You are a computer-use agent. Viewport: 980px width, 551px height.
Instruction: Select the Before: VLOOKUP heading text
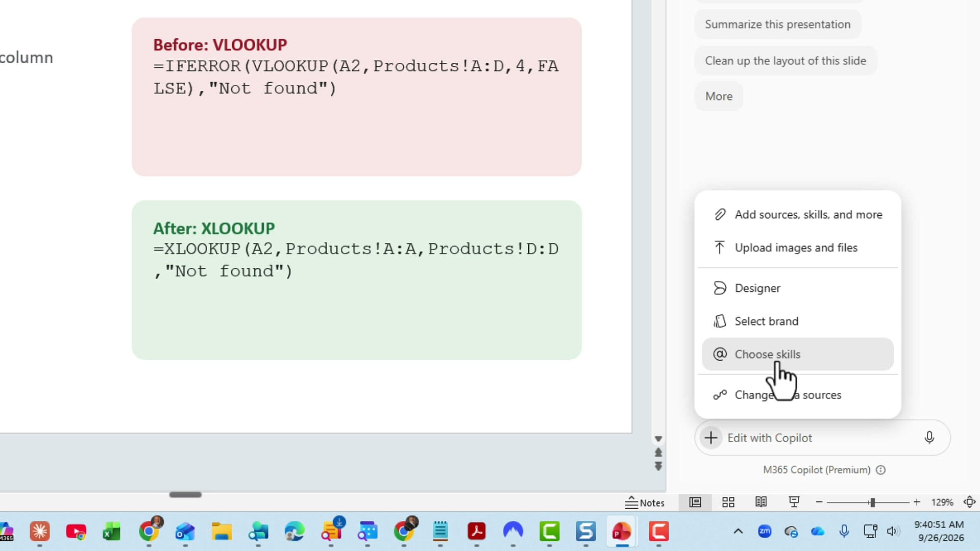[220, 45]
